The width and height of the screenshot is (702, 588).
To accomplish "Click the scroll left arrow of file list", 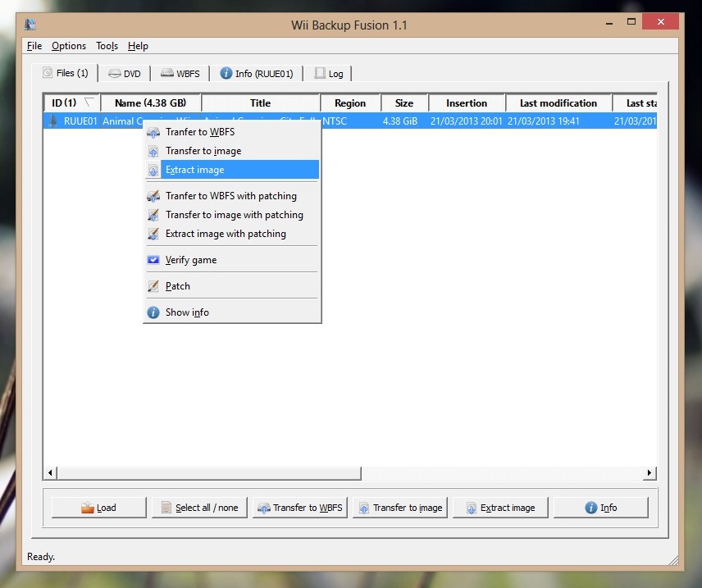I will pos(50,473).
